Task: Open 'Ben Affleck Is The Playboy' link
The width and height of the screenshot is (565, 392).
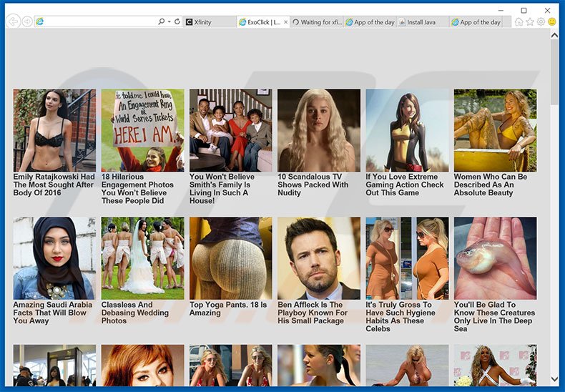Action: pyautogui.click(x=313, y=313)
